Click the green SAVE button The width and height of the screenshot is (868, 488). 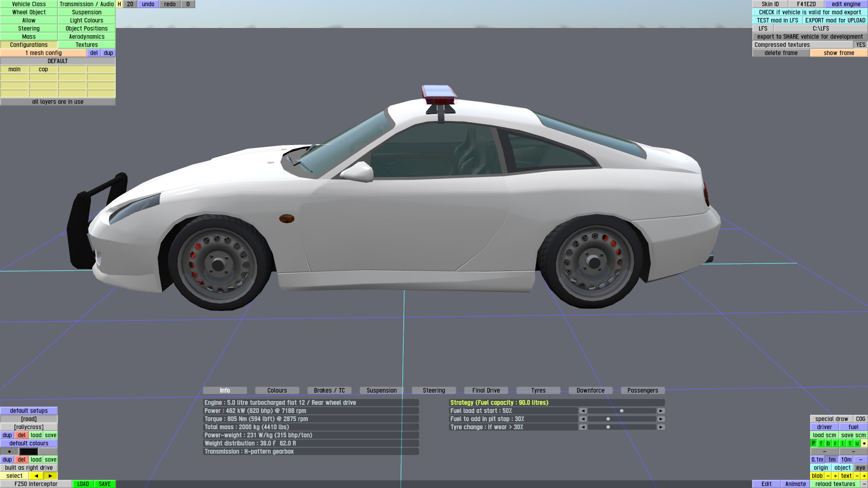point(104,484)
